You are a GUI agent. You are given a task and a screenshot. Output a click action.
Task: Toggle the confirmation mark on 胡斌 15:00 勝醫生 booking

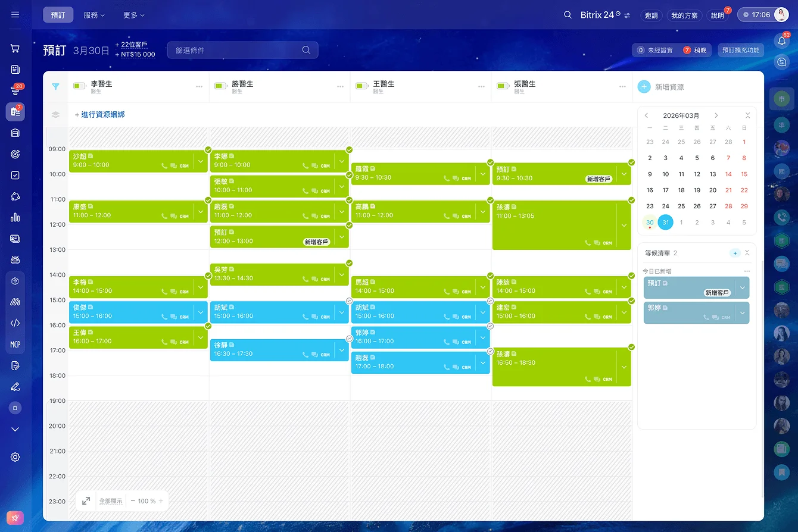(x=349, y=301)
